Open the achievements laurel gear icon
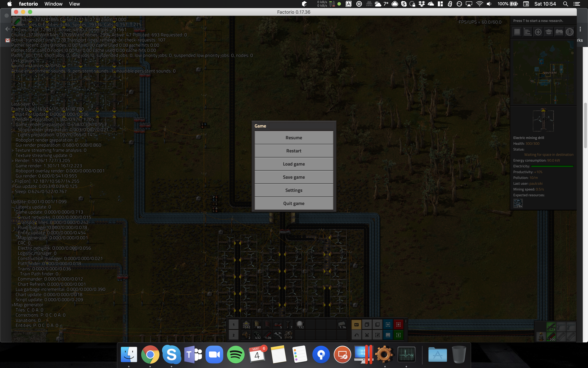Screen dimensions: 588x368 569,32
